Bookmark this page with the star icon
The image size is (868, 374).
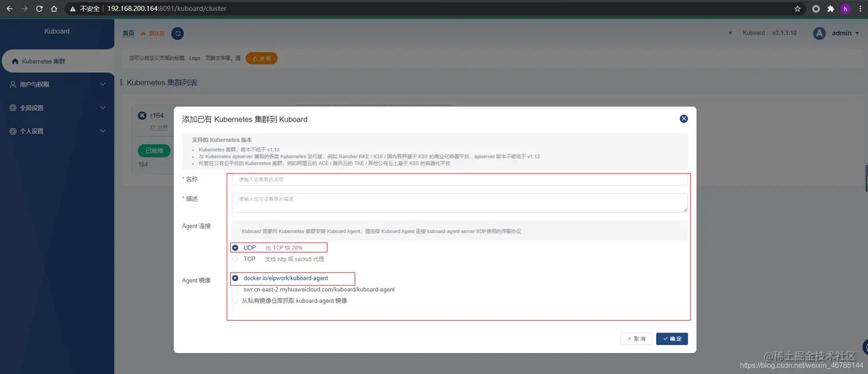click(x=797, y=9)
